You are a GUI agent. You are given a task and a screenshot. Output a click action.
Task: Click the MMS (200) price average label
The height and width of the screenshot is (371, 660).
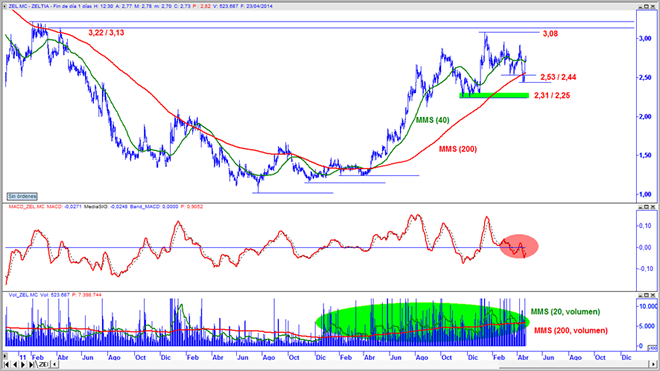click(x=458, y=149)
